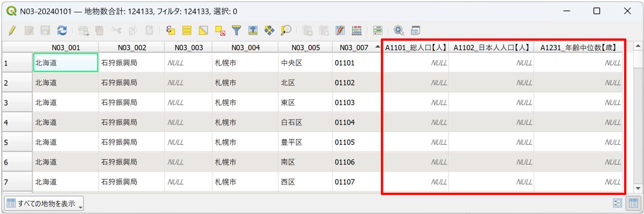
Task: Click the Actions gear-magnifier icon
Action: pyautogui.click(x=399, y=30)
